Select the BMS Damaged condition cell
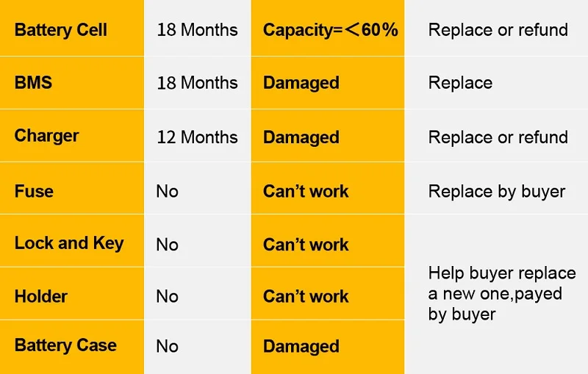The image size is (588, 374). [x=301, y=83]
